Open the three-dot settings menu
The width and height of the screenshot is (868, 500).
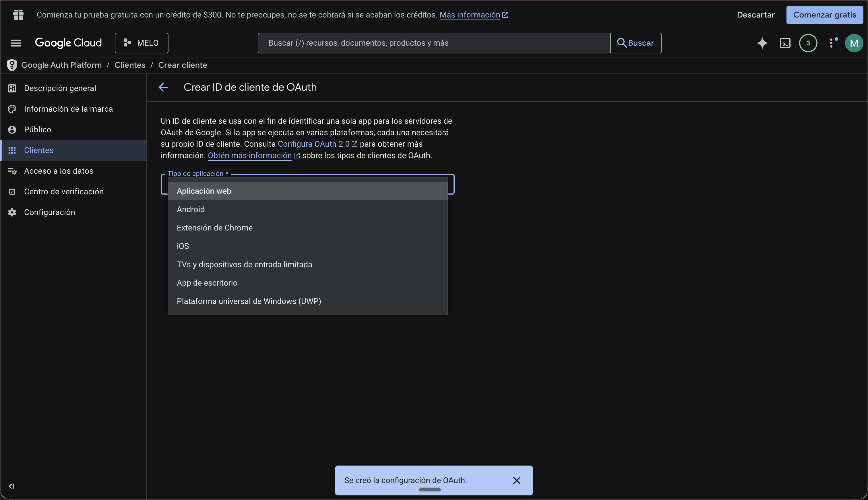[x=831, y=43]
